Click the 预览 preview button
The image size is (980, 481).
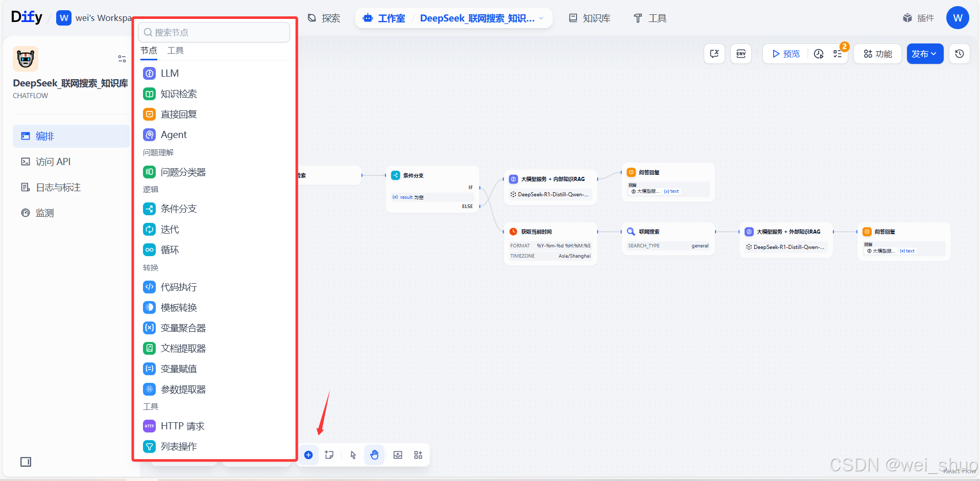pos(786,54)
